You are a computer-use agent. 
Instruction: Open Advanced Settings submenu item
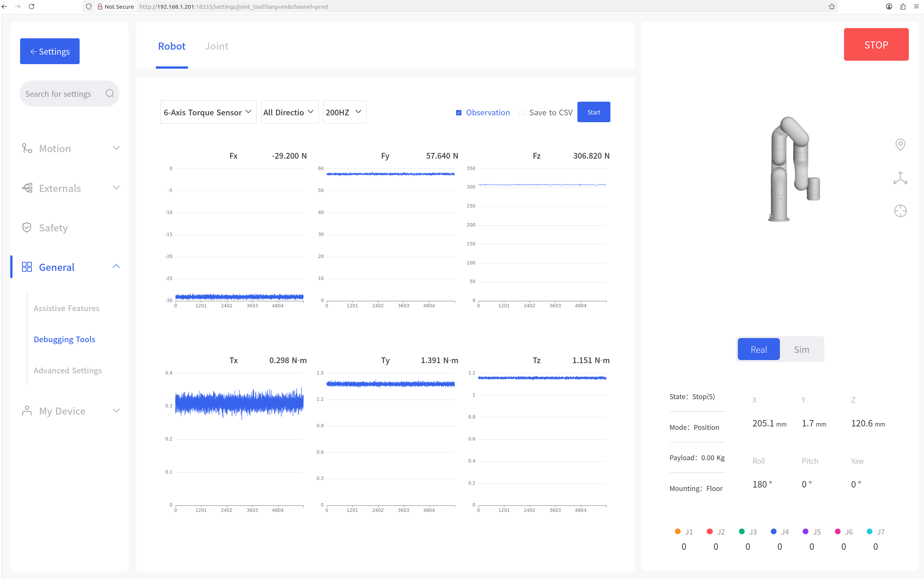67,370
